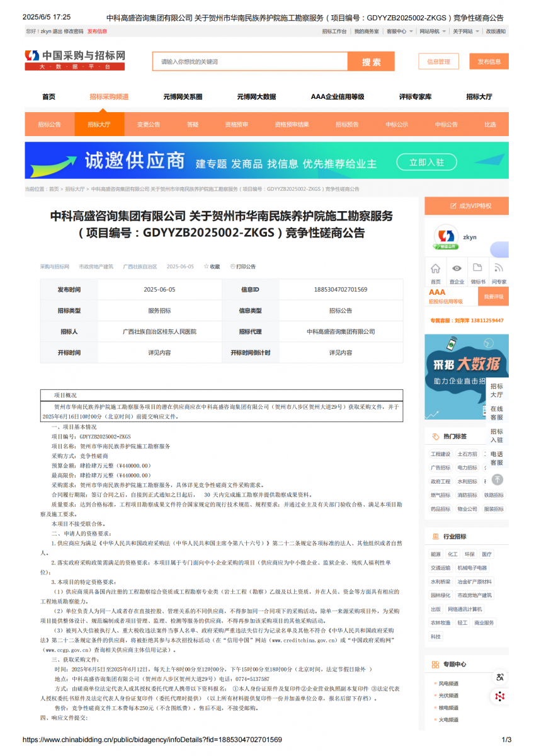Image resolution: width=534 pixels, height=756 pixels.
Task: Click the 打印公告 printer icon
Action: pos(232,266)
